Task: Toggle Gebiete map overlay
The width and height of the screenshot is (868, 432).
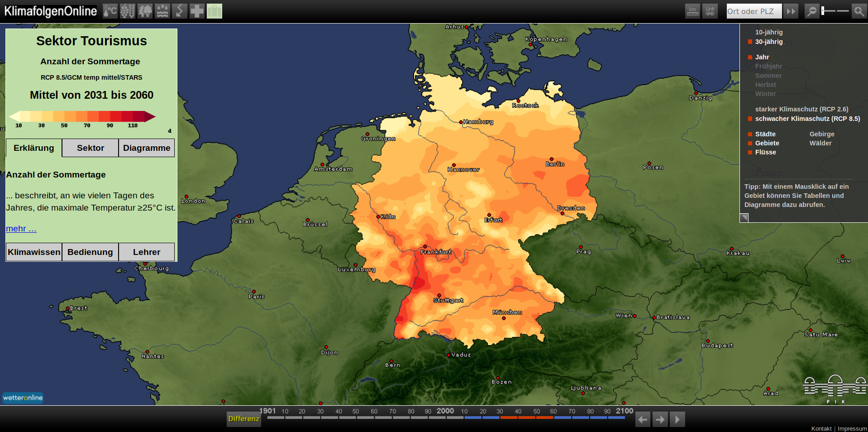Action: point(767,143)
